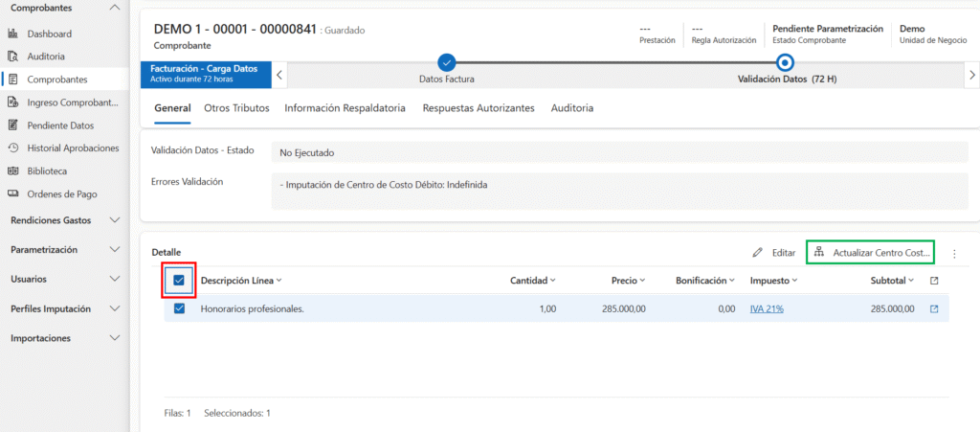Open record icon on Honorarios row
Image resolution: width=980 pixels, height=432 pixels.
click(x=934, y=308)
